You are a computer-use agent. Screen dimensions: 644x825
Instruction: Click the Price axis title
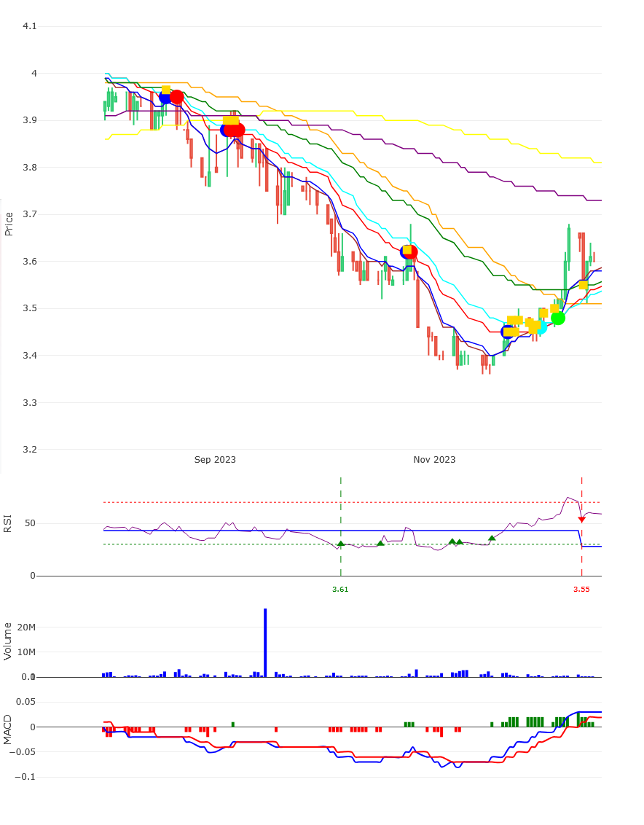tap(9, 224)
